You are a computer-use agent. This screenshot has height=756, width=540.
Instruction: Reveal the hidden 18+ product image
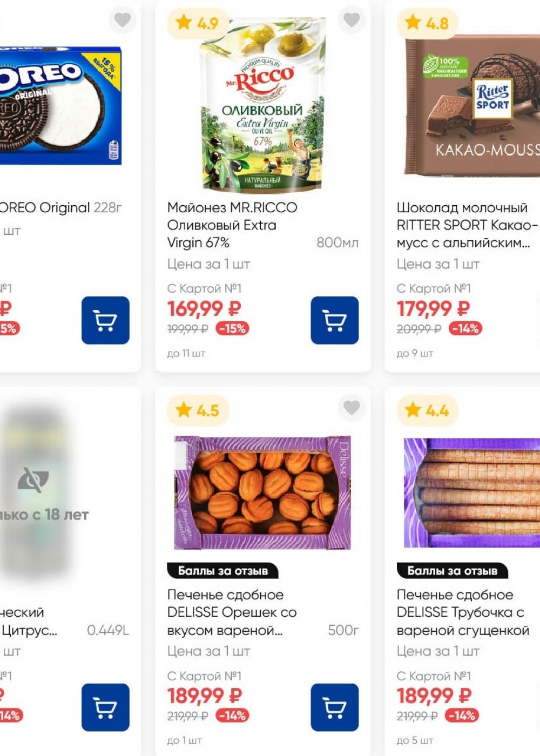tap(33, 480)
